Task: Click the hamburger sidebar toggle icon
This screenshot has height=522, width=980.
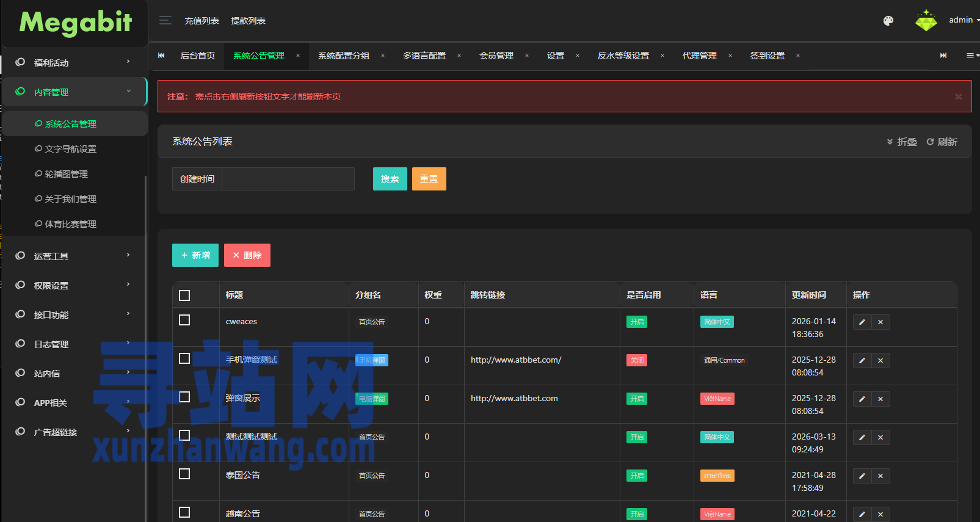Action: click(x=165, y=21)
